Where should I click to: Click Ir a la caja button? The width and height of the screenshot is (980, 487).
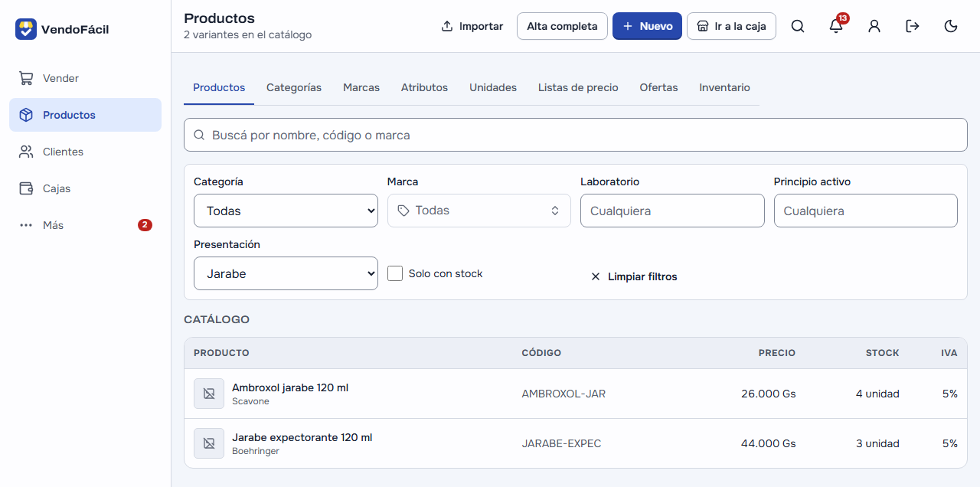coord(731,26)
